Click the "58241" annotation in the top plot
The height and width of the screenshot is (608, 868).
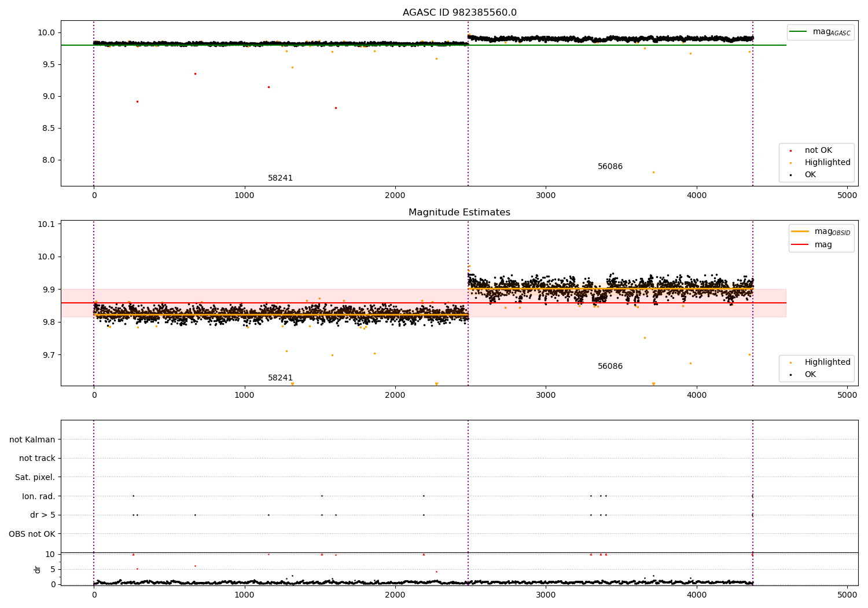pos(280,178)
